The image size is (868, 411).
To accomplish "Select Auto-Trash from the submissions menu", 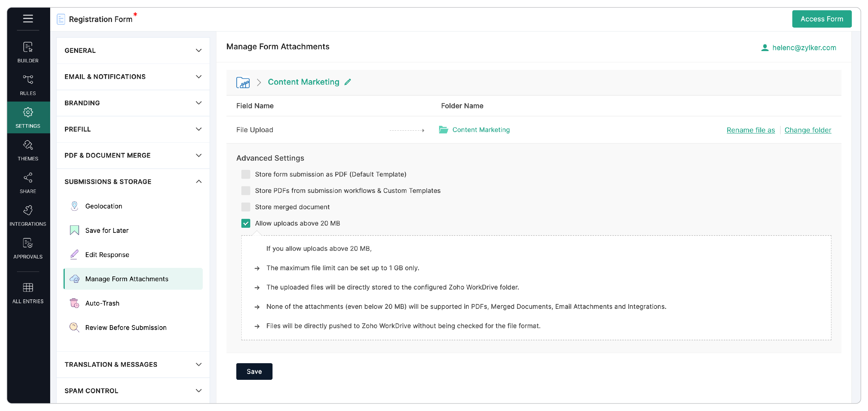I will point(102,303).
